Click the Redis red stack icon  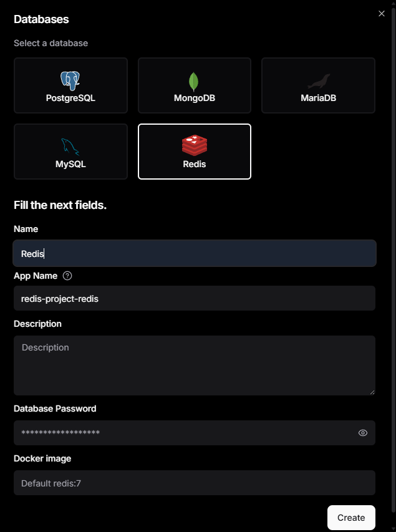point(195,145)
